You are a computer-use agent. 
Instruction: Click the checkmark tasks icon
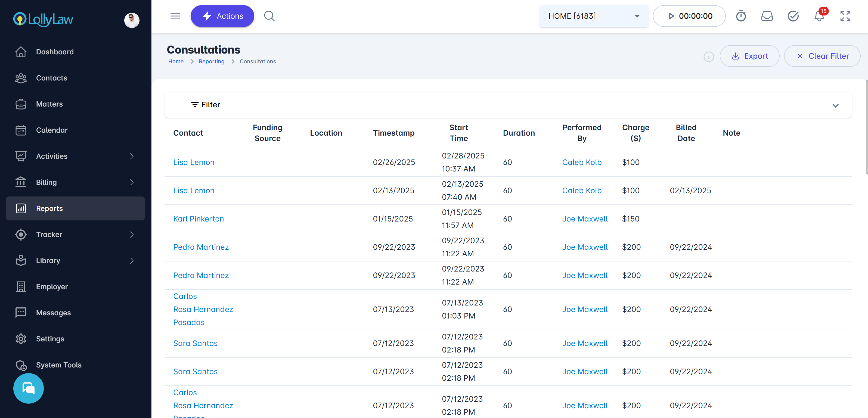[x=793, y=16]
